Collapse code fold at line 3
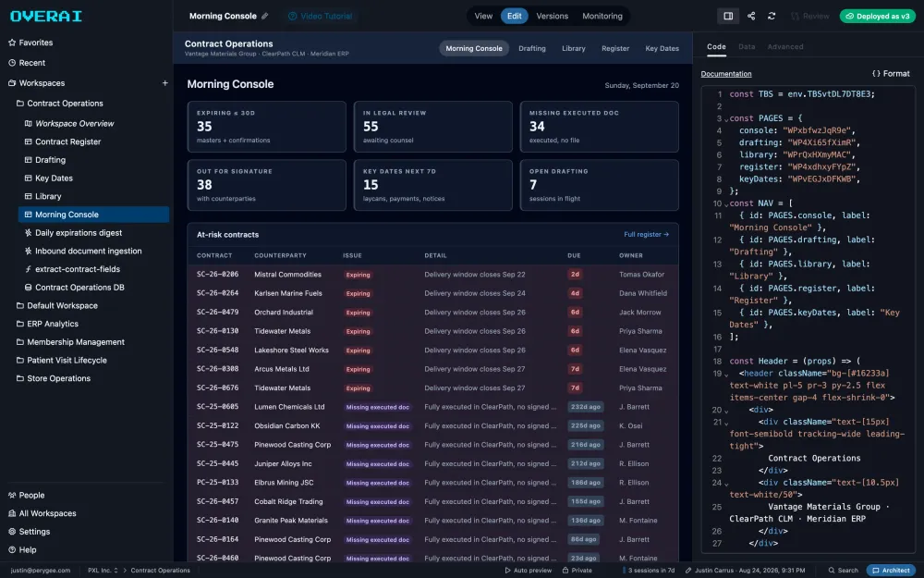 726,119
